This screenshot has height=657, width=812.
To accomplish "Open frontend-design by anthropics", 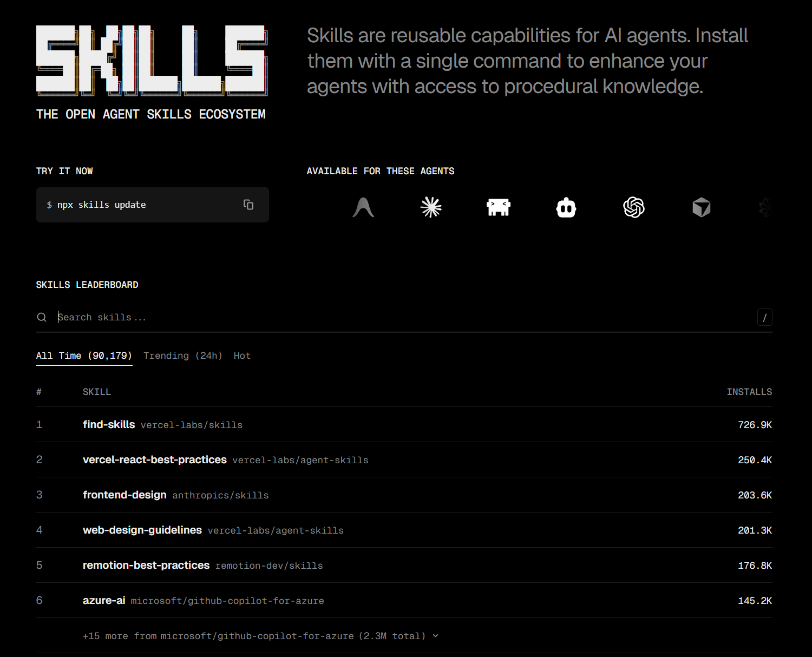I will pos(125,495).
